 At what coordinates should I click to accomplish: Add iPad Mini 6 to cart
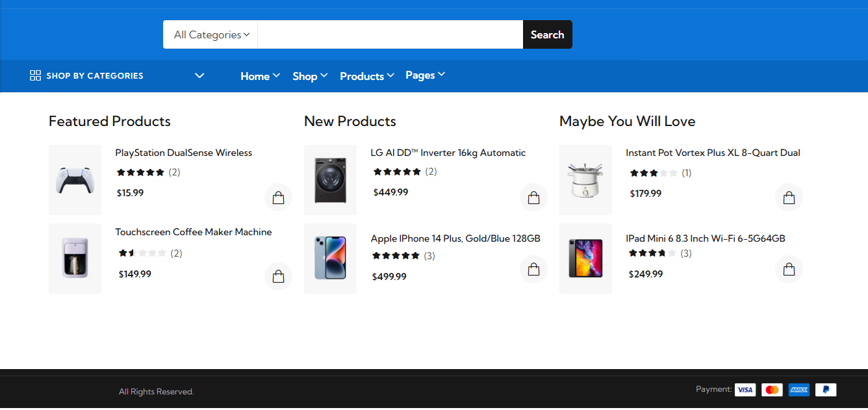click(x=789, y=269)
